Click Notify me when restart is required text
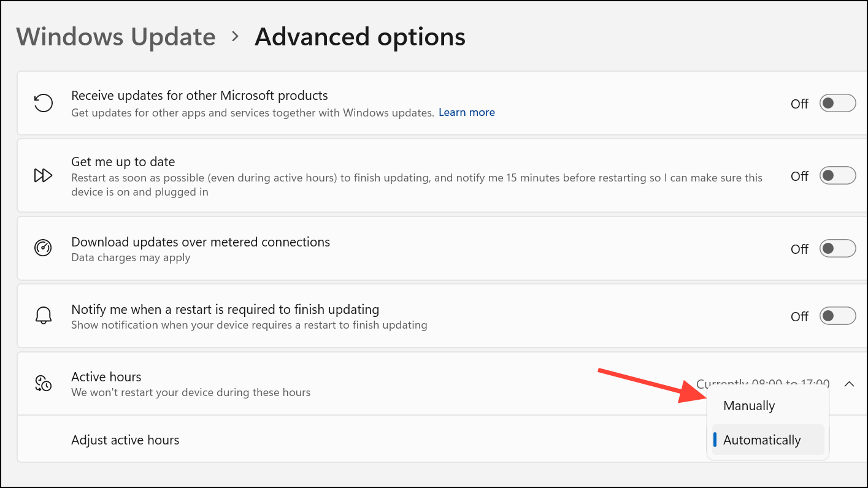This screenshot has height=488, width=868. (225, 309)
